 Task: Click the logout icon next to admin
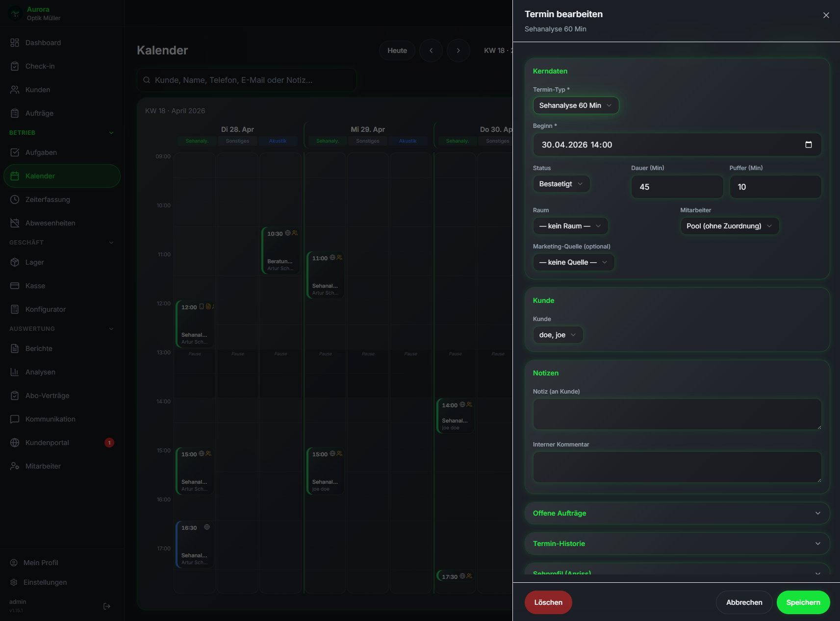click(x=107, y=606)
